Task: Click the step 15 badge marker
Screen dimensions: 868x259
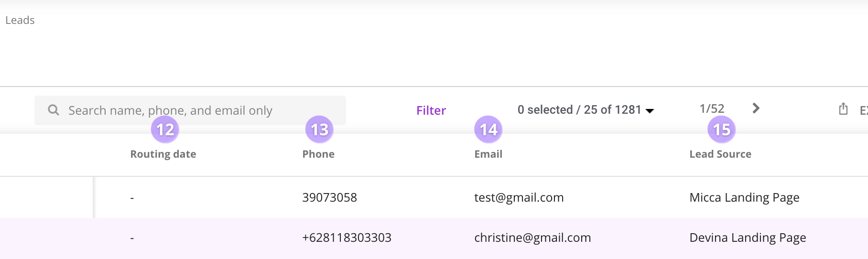Action: pyautogui.click(x=721, y=129)
